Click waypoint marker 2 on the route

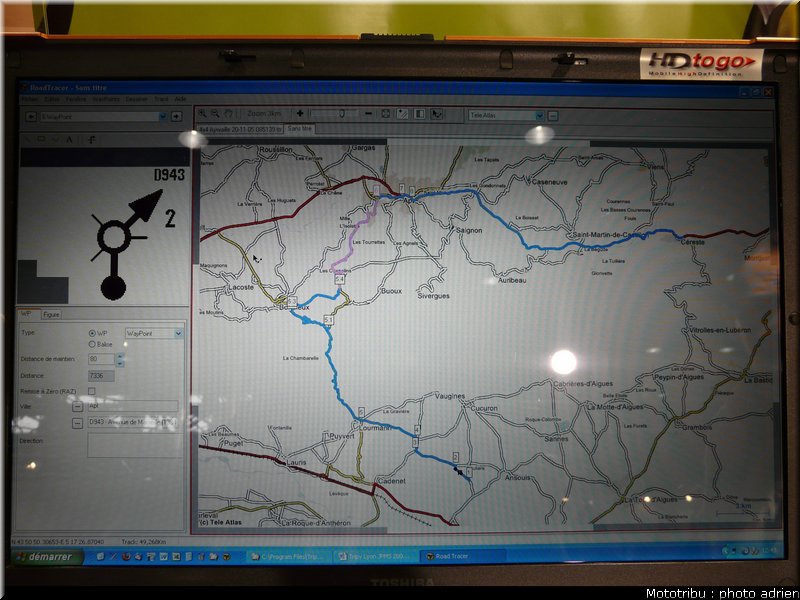[x=455, y=457]
